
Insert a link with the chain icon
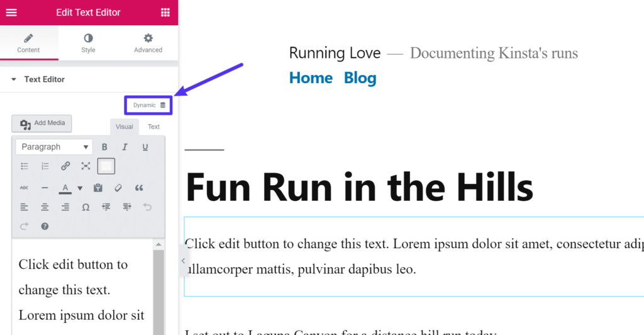click(x=65, y=166)
